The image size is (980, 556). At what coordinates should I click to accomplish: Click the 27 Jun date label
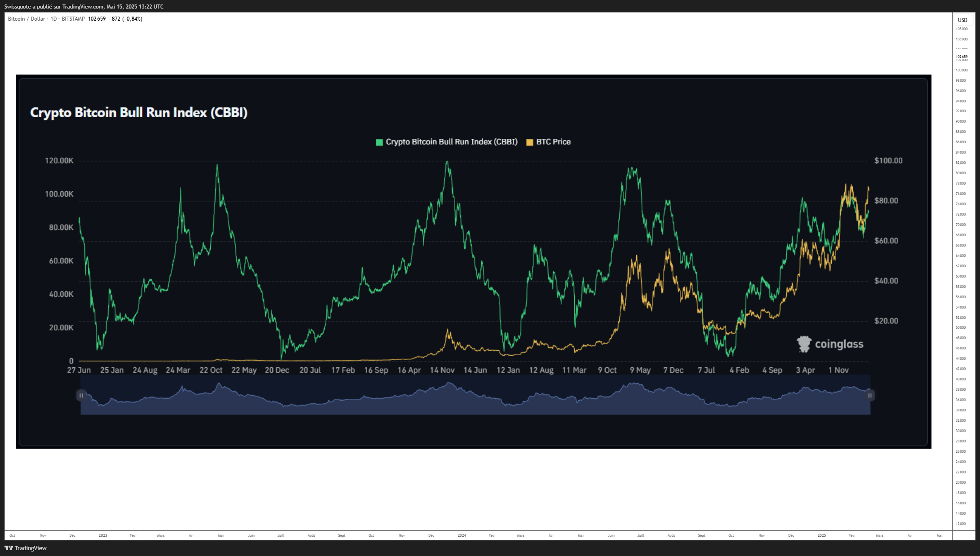click(79, 370)
